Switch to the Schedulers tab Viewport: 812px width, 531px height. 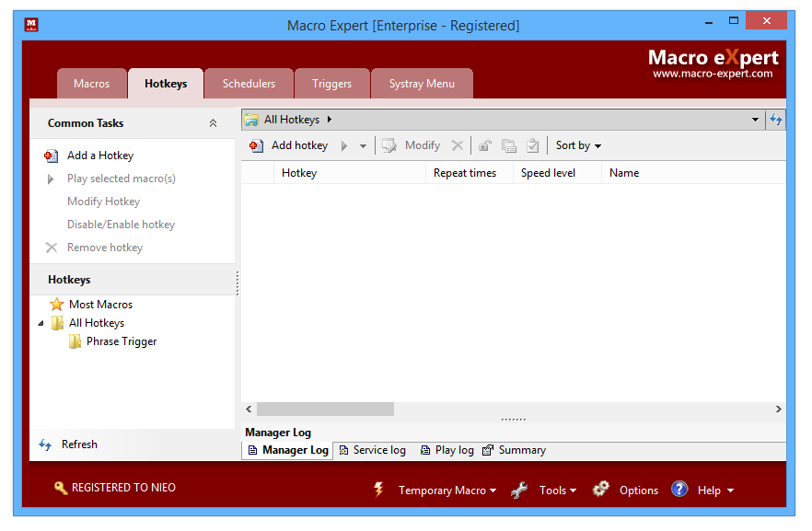coord(249,84)
